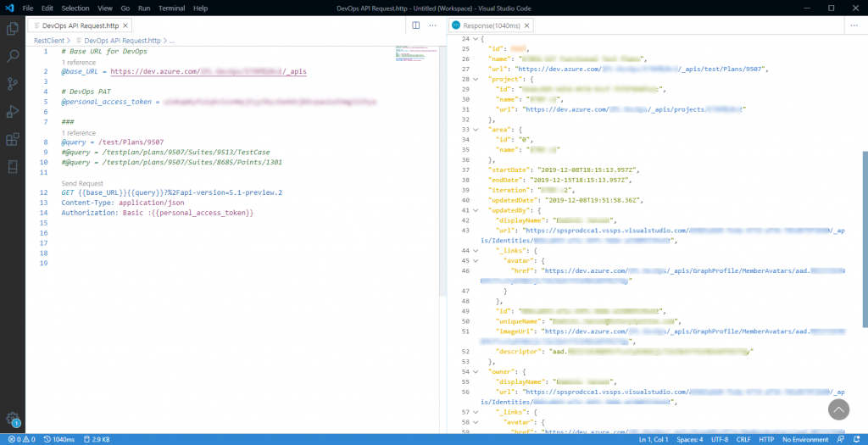Open the Terminal menu

click(x=171, y=8)
